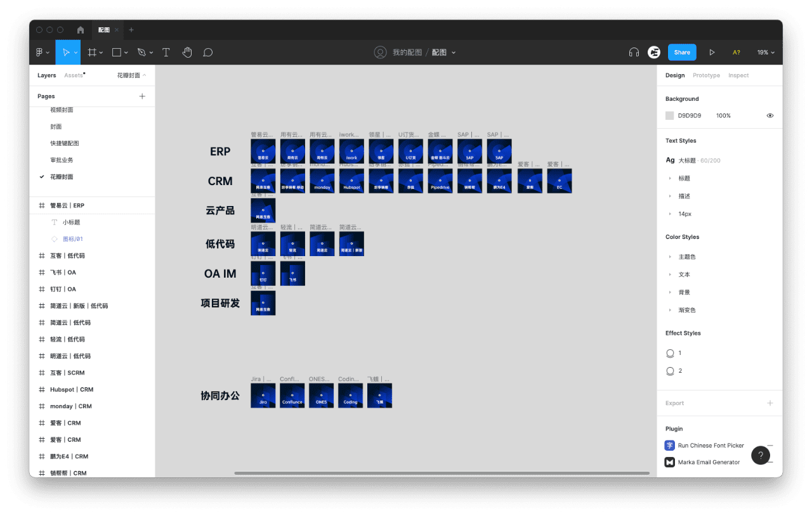812x516 pixels.
Task: Go to the 视频封面 page
Action: (62, 110)
